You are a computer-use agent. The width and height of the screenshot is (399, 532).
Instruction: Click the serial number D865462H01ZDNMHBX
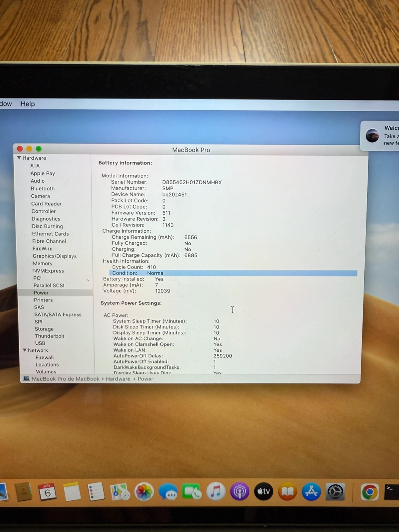192,183
